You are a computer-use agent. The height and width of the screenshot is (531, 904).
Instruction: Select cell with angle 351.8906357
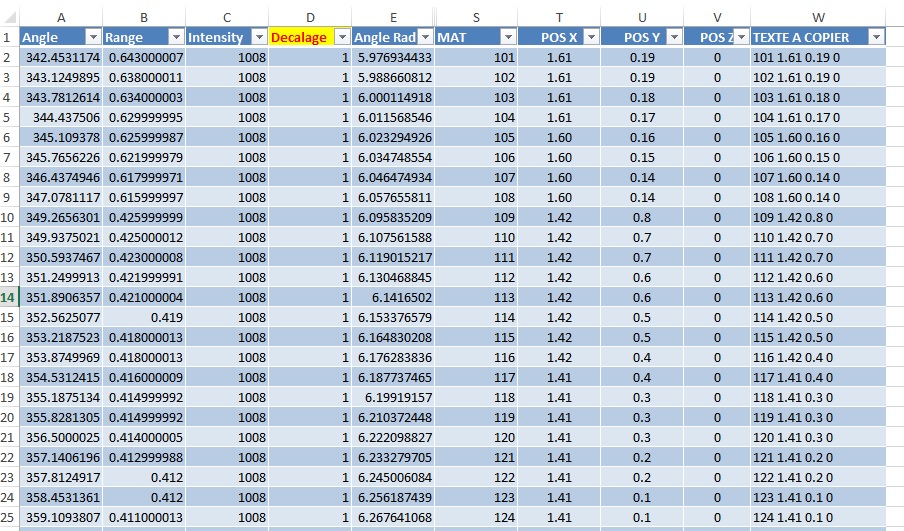coord(61,297)
